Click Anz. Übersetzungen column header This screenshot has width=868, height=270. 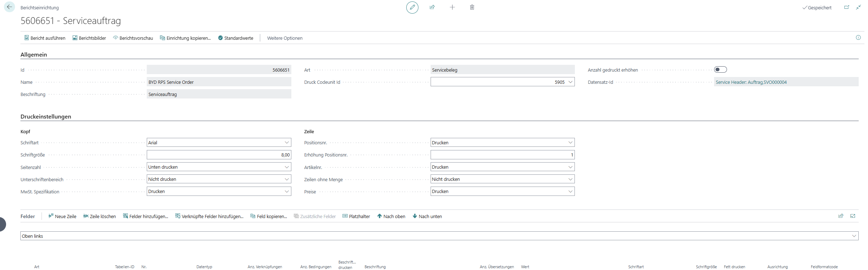pos(497,267)
